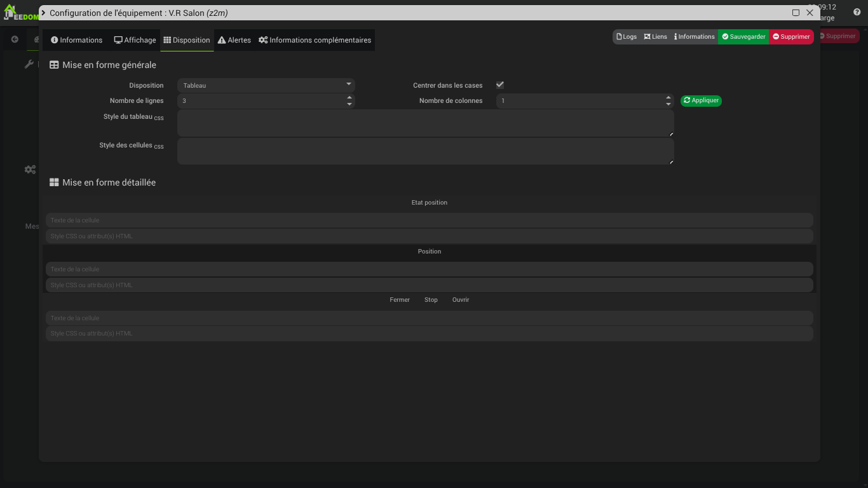Click the back arrow on the background page

pyautogui.click(x=15, y=39)
